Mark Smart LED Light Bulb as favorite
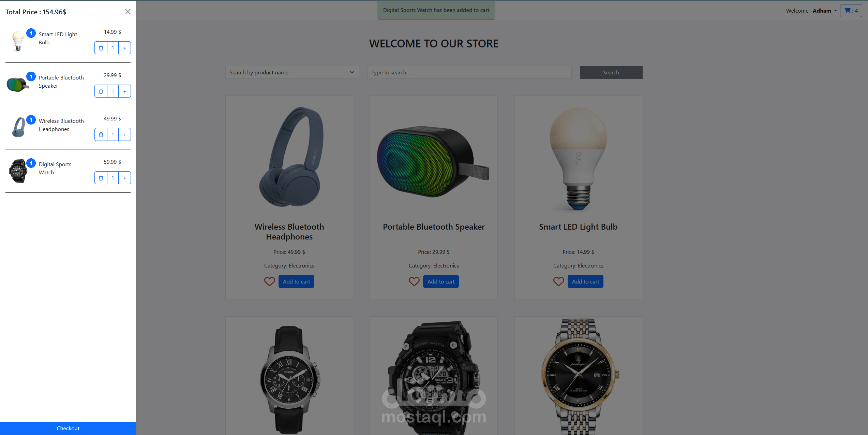 point(558,281)
